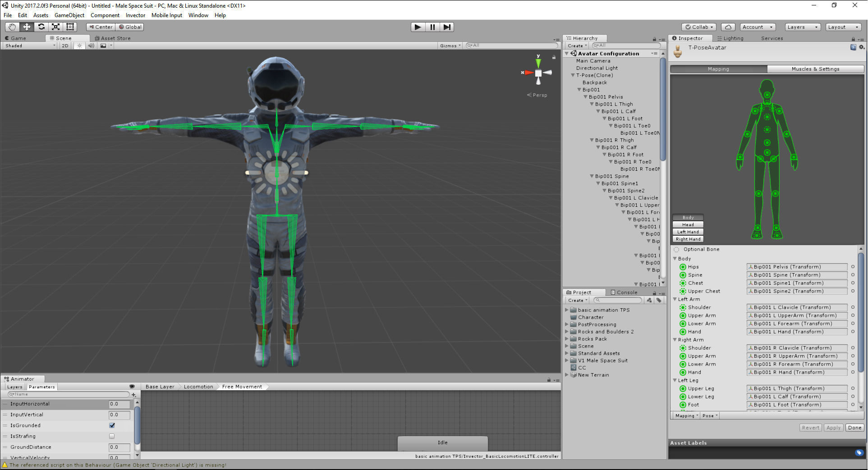Open the Gizmos dropdown
The height and width of the screenshot is (470, 868).
pyautogui.click(x=450, y=46)
